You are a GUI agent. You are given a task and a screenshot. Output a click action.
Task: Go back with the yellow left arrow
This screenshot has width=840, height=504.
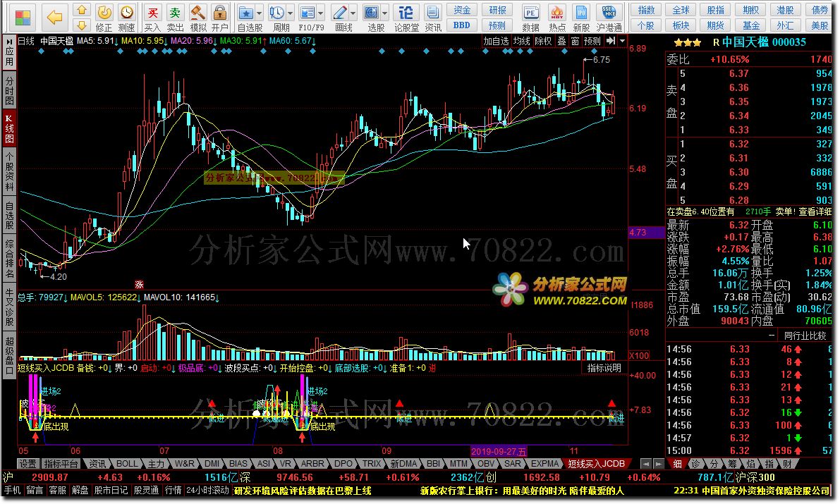54,18
